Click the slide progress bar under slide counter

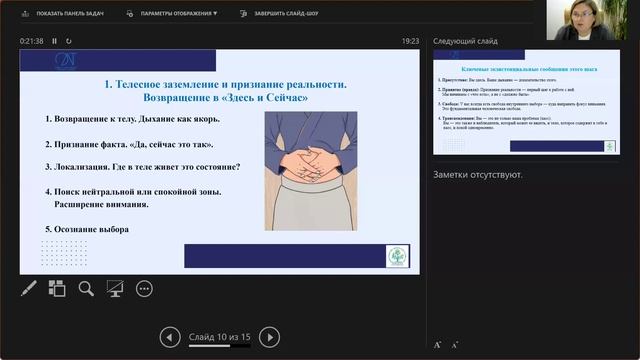[x=220, y=346]
